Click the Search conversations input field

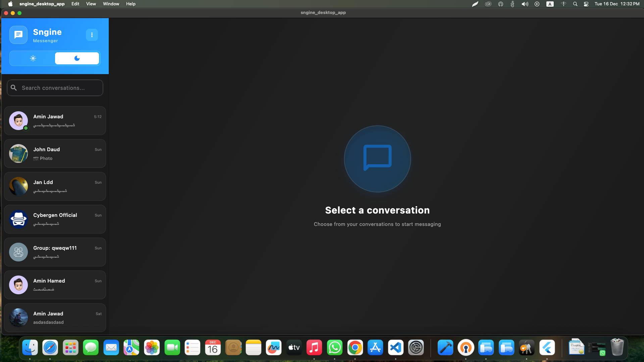[55, 87]
